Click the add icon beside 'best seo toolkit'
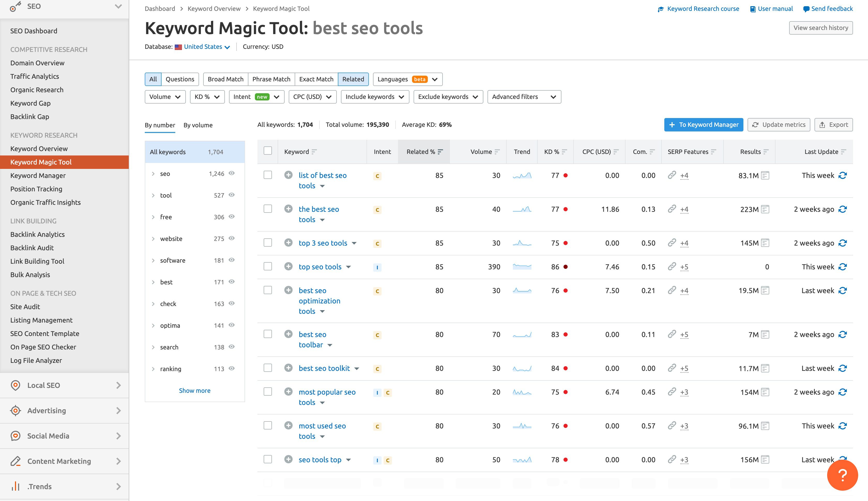Image resolution: width=868 pixels, height=501 pixels. [x=288, y=368]
